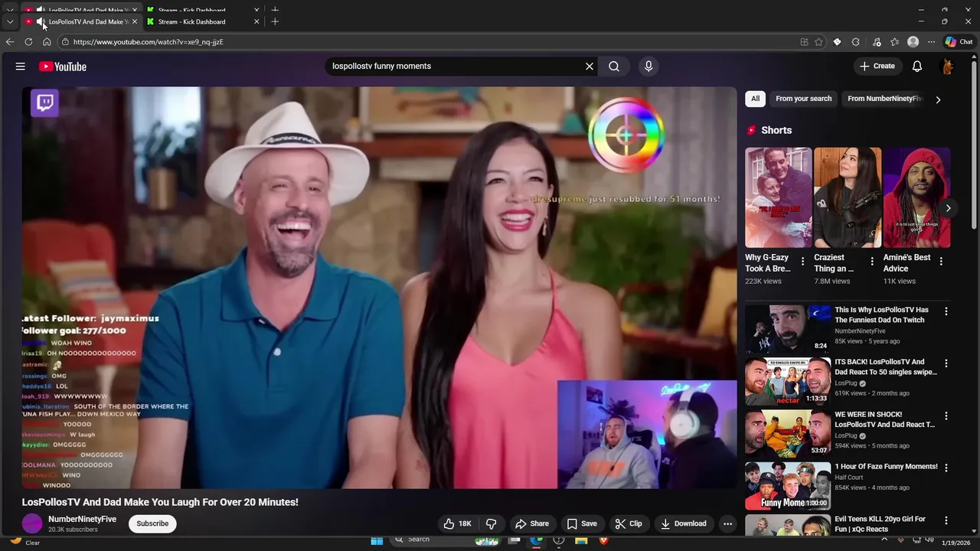The width and height of the screenshot is (980, 551).
Task: Click the Shorts section heading
Action: [x=776, y=130]
